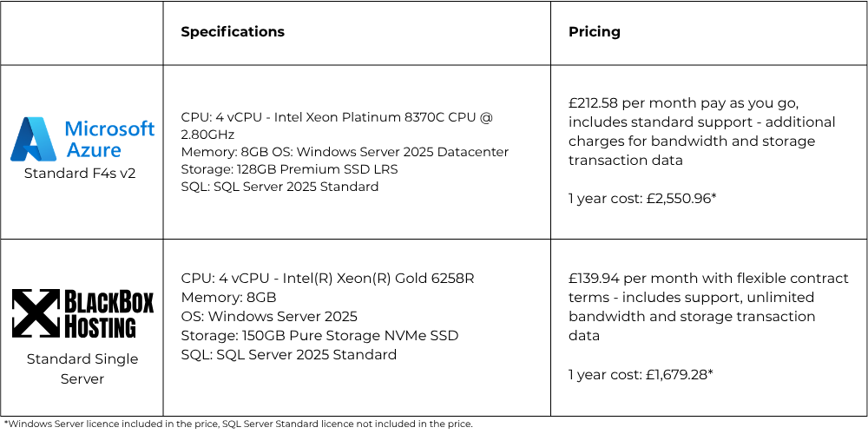
Task: Click the Xeon Gold 6258R CPU line
Action: coord(327,279)
